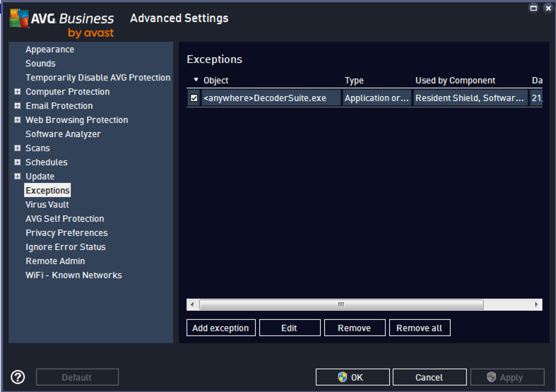Screen dimensions: 556x392
Task: Toggle sort arrow on Object column
Action: (x=196, y=80)
